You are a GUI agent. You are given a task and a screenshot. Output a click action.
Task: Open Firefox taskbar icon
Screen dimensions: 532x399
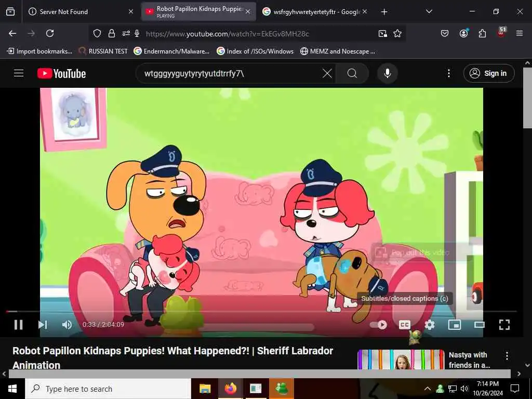pos(230,389)
